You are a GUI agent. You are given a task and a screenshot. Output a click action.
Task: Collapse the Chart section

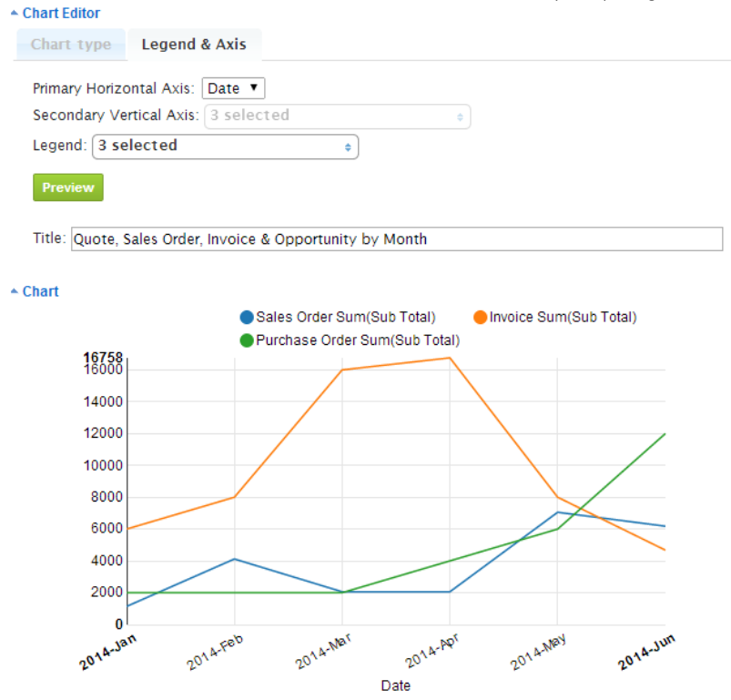point(35,291)
